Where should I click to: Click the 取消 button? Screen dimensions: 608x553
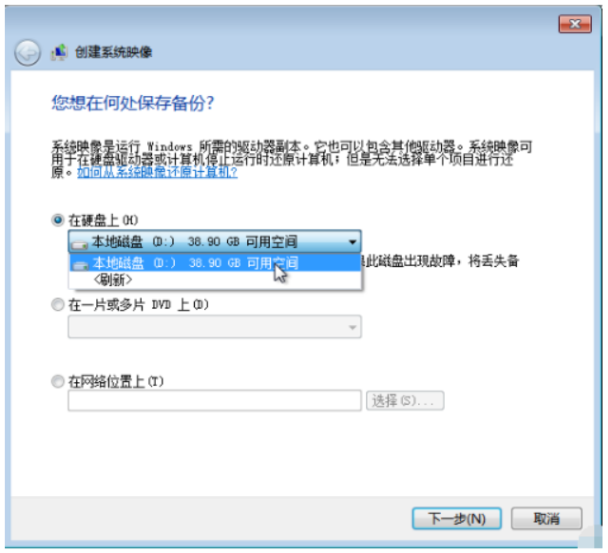coord(546,518)
